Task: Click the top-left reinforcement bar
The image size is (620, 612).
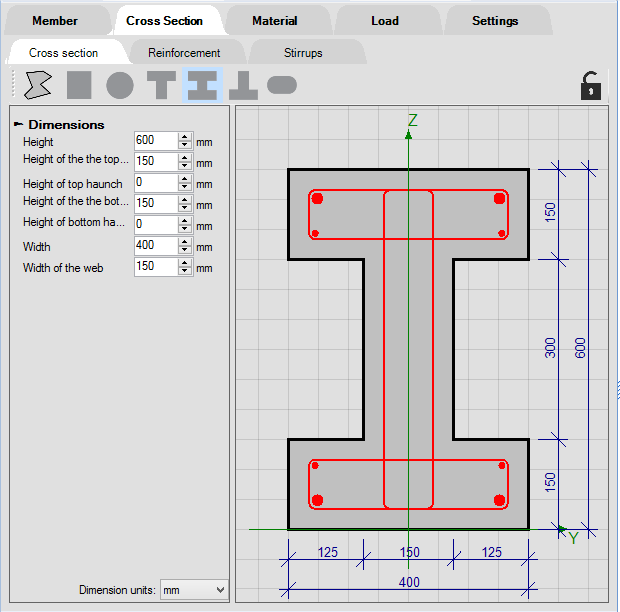Action: coord(317,199)
